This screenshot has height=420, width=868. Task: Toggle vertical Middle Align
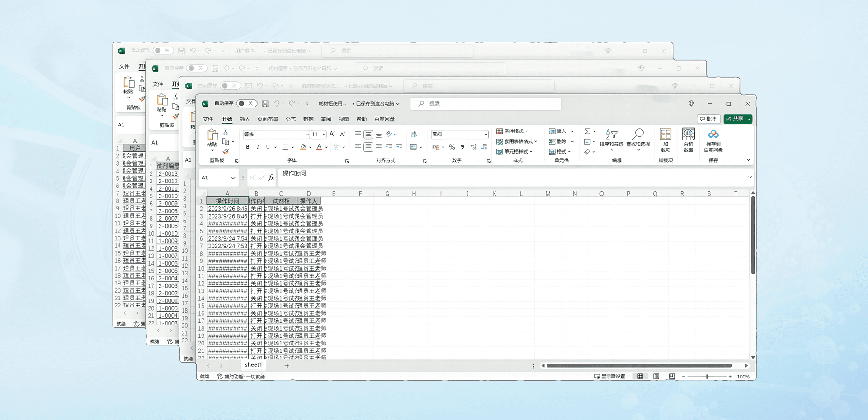(368, 135)
